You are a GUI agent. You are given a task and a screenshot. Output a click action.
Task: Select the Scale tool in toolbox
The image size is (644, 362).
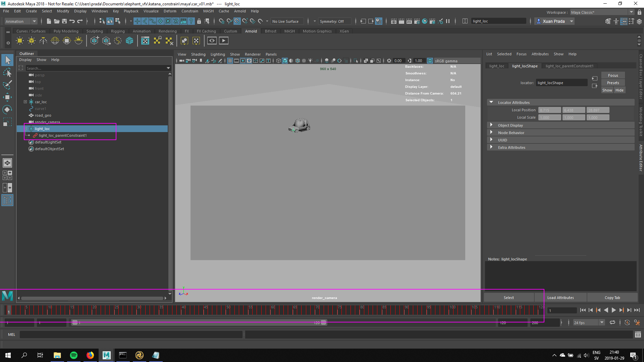tap(7, 122)
